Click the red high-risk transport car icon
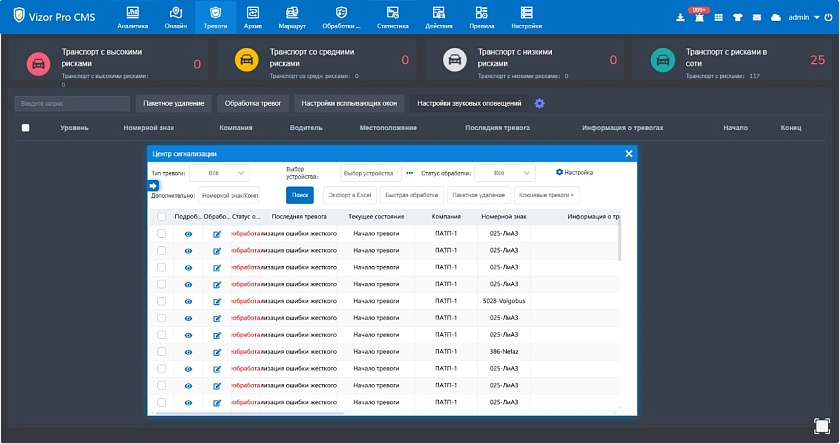Viewport: 840px width, 444px height. (39, 62)
